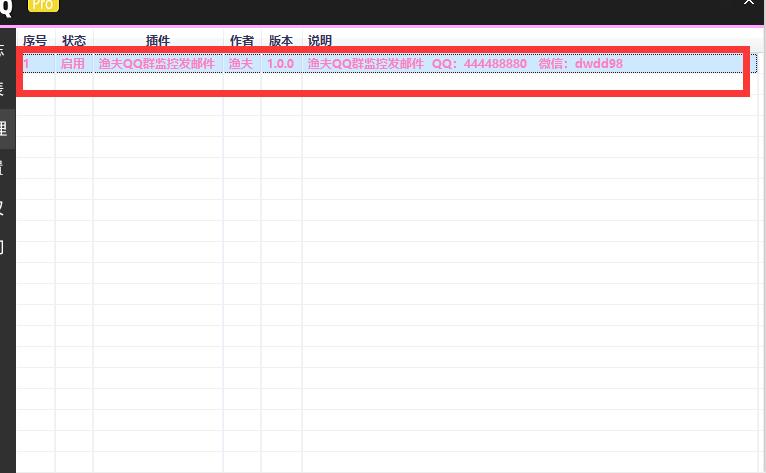Click the 启用 status cell

click(x=72, y=64)
